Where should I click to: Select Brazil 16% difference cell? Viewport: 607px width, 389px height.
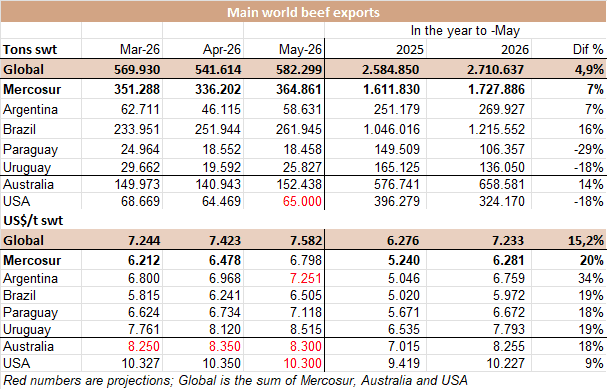tap(591, 129)
